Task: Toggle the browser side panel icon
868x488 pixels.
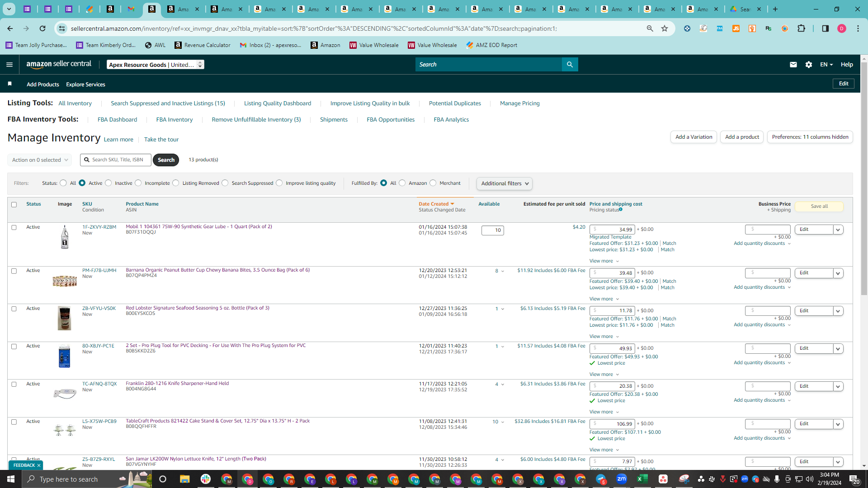Action: click(826, 28)
